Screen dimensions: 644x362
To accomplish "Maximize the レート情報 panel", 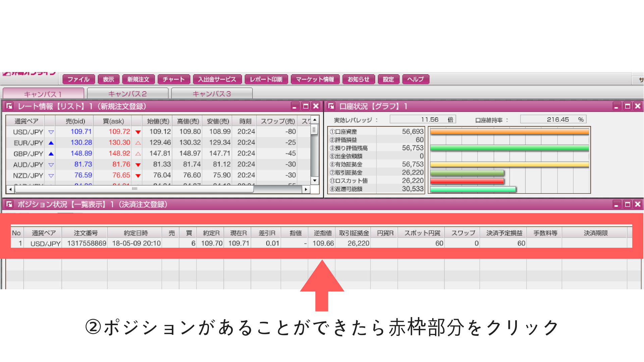I will [306, 106].
